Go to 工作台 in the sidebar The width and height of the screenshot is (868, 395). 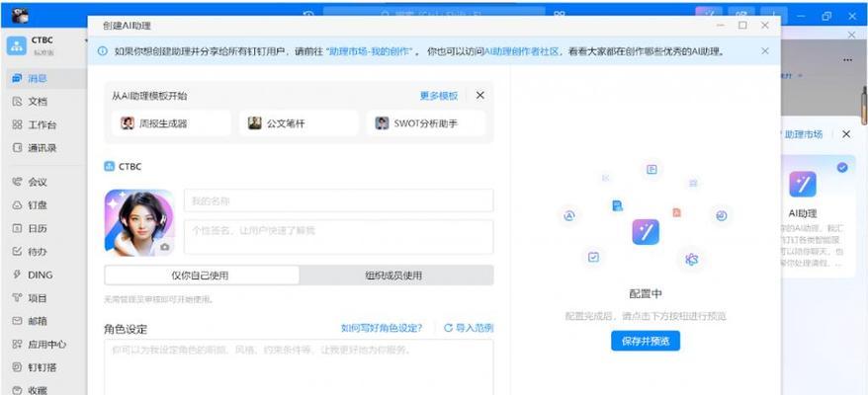[34, 125]
